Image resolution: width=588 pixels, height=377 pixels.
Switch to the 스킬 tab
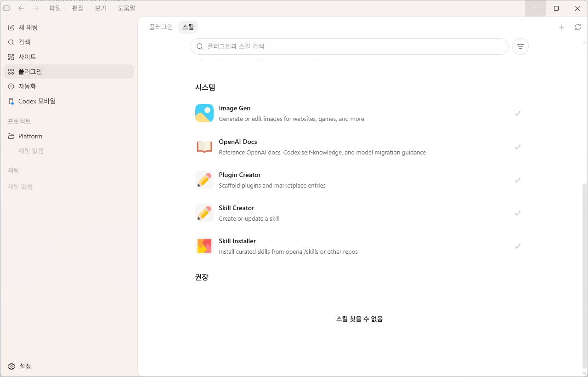pos(188,27)
